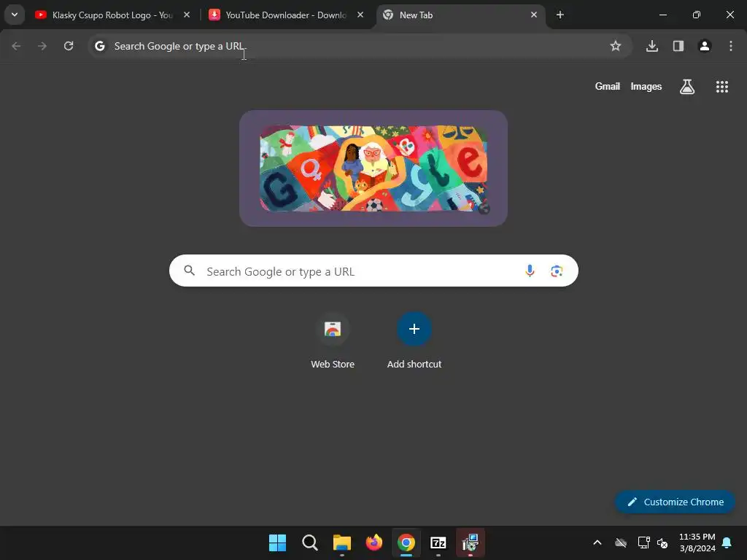
Task: Close the Klasky Csupo Robot Logo tab
Action: 187,15
